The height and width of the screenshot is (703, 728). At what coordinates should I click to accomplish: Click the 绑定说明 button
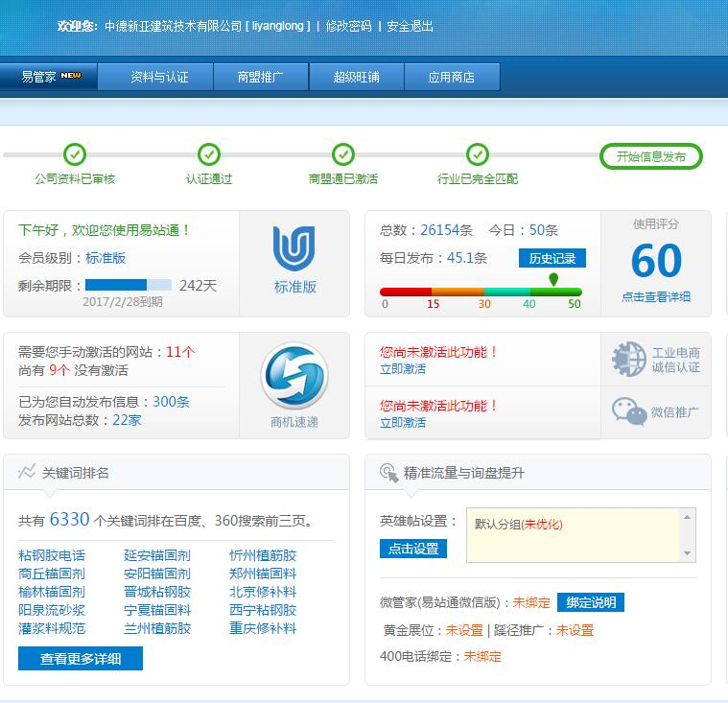click(591, 602)
